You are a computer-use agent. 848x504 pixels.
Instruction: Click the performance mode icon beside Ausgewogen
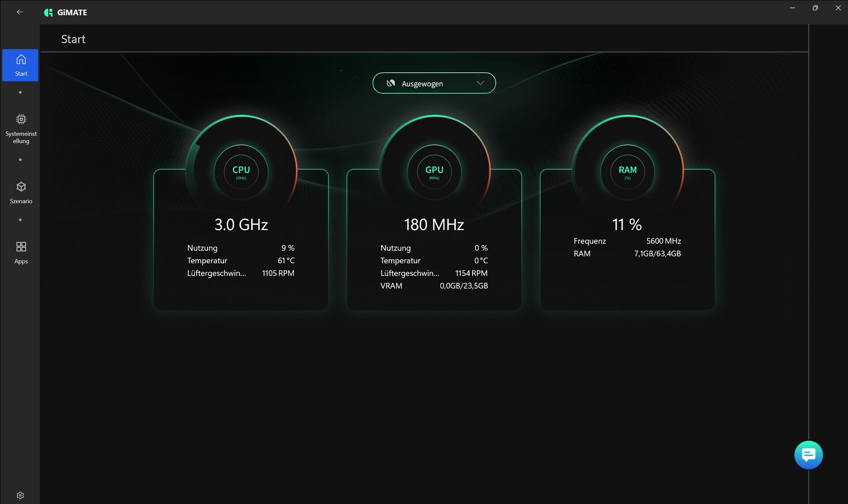[x=390, y=83]
